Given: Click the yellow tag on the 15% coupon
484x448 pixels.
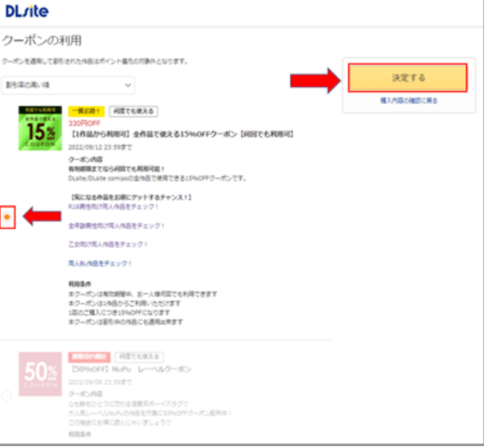Looking at the screenshot, I should (87, 111).
